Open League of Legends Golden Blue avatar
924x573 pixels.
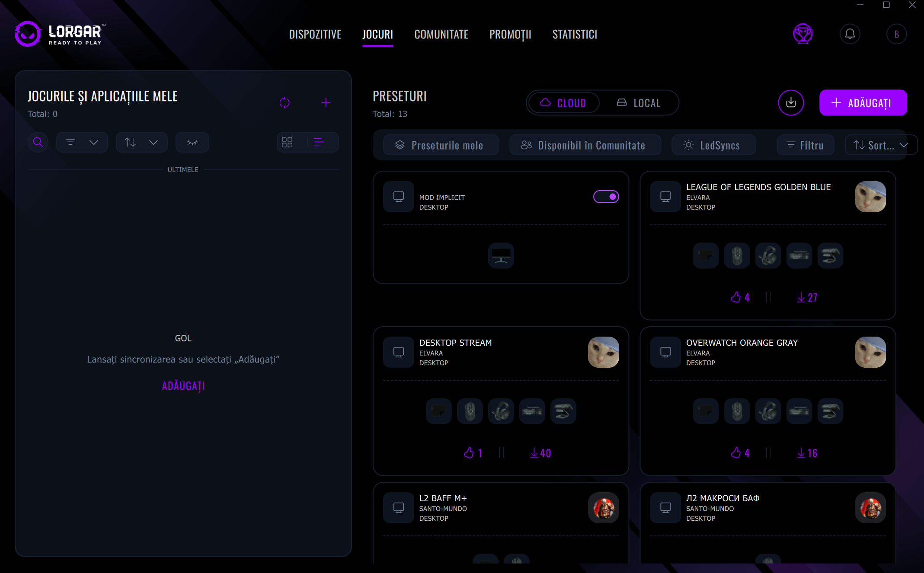click(870, 197)
